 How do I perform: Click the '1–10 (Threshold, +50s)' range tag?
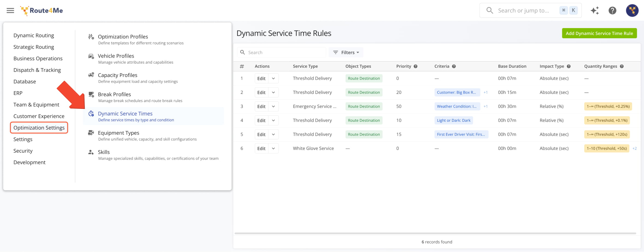click(x=607, y=149)
